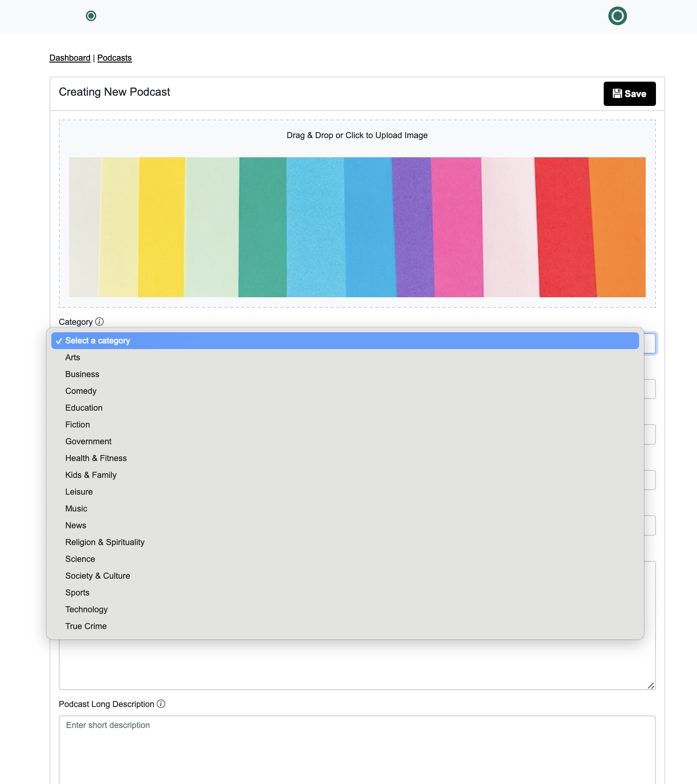Open the large circular profile icon in header

(617, 16)
